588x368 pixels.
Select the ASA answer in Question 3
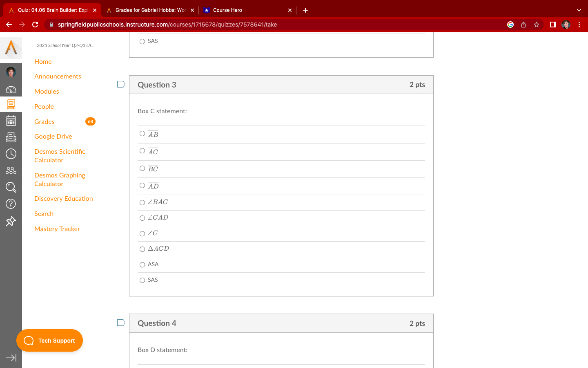(142, 265)
